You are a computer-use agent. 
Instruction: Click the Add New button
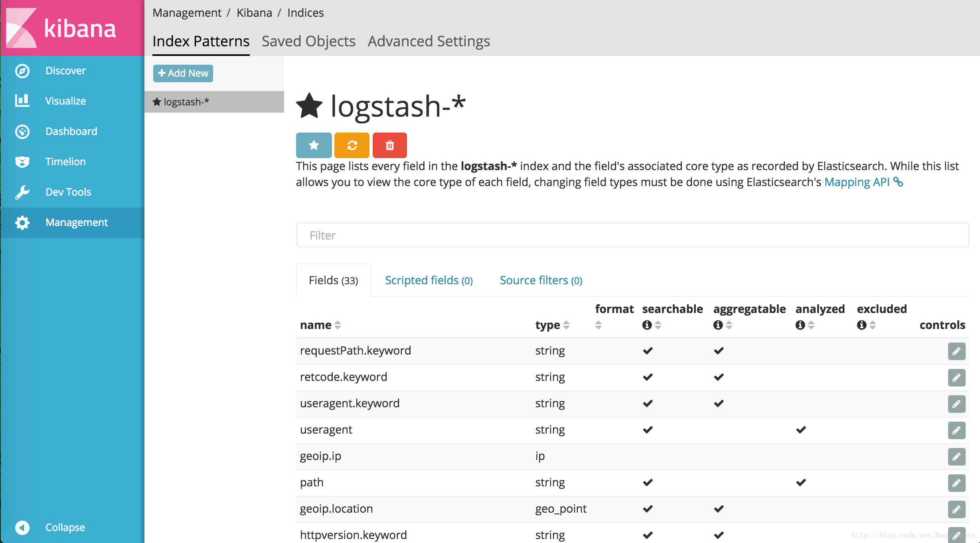pyautogui.click(x=183, y=73)
